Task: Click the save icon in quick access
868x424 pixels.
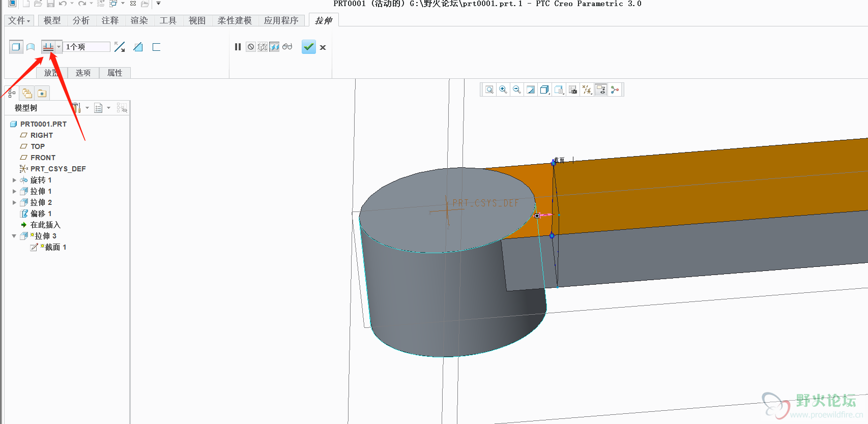Action: pyautogui.click(x=50, y=4)
